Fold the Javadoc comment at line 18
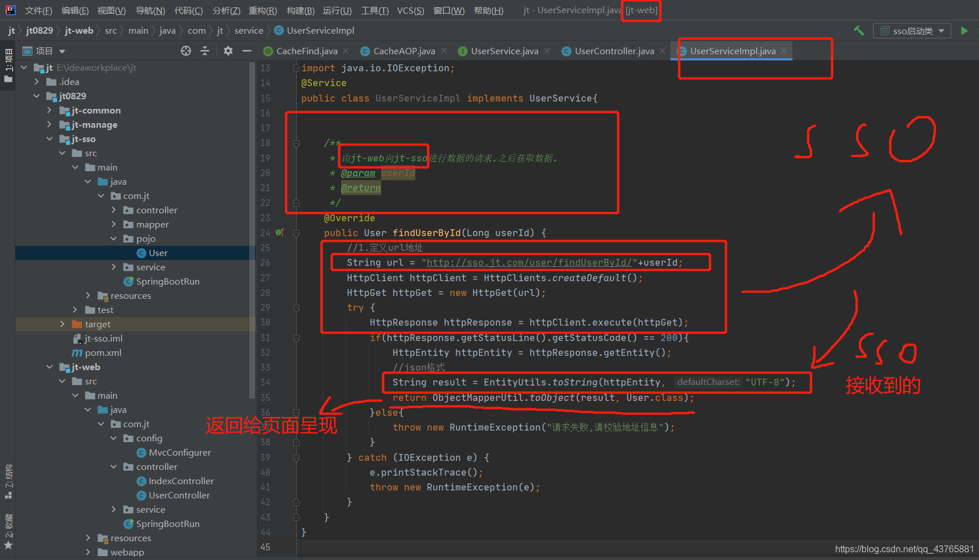Viewport: 979px width, 560px height. 296,143
